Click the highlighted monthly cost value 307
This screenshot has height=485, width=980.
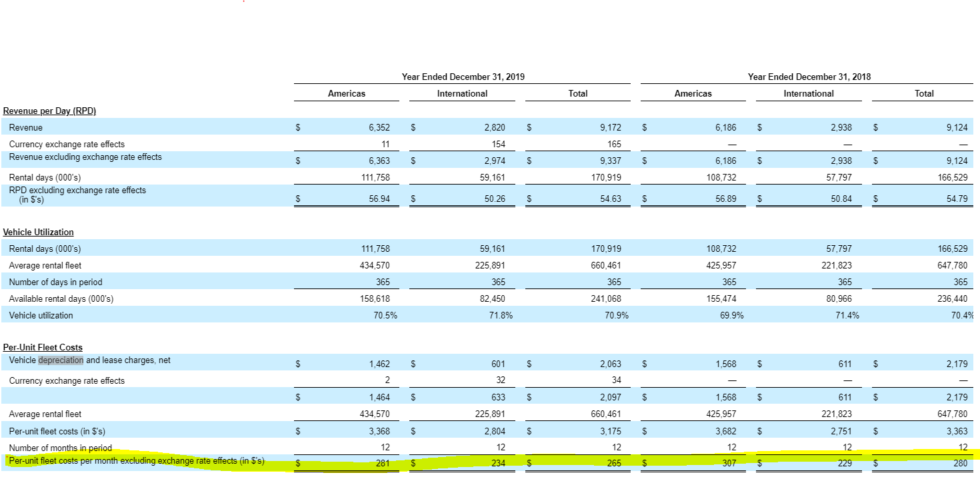coord(729,463)
